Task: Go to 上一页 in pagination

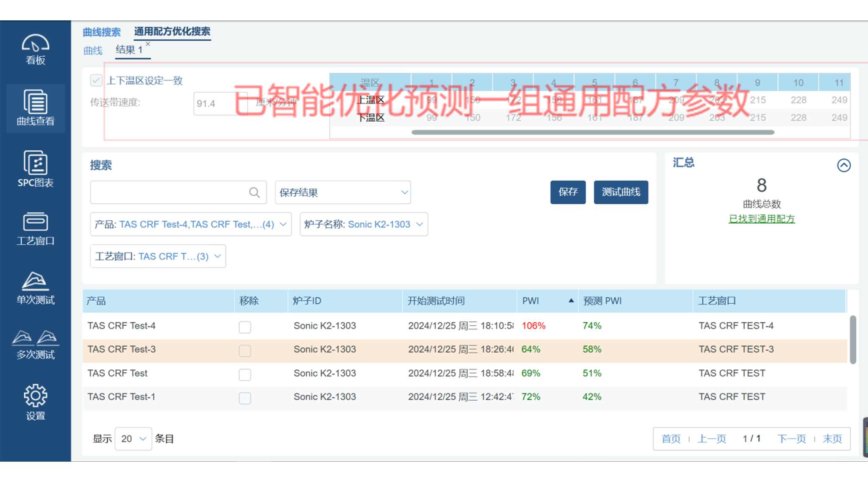Action: point(712,439)
